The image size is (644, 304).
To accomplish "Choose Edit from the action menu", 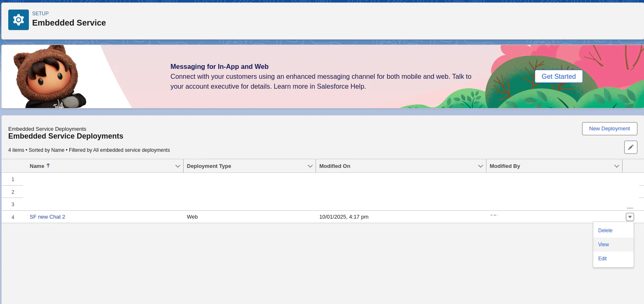I will click(602, 258).
